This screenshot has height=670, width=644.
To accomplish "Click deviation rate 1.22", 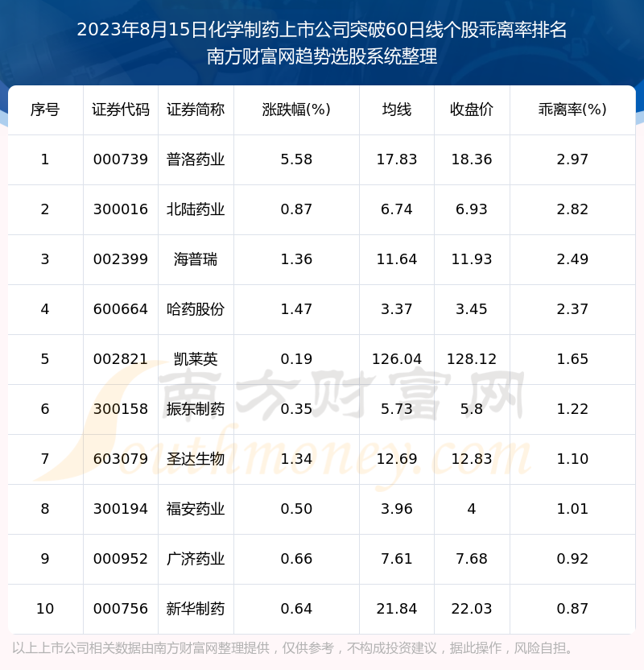I will click(x=572, y=409).
